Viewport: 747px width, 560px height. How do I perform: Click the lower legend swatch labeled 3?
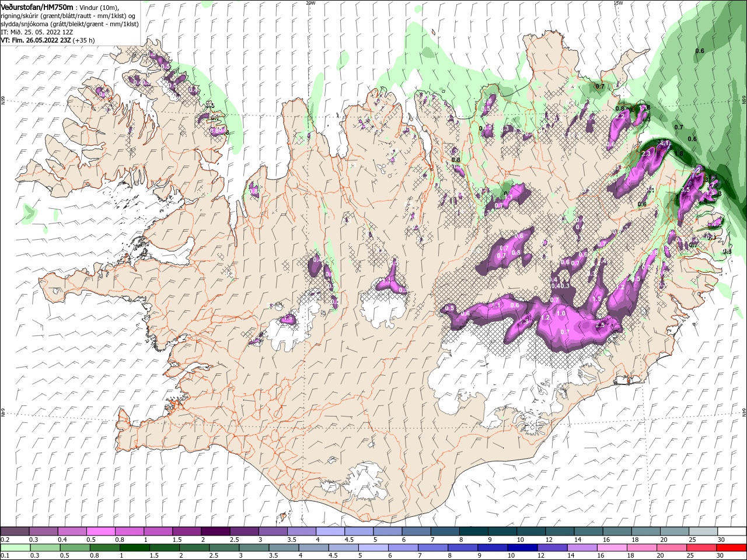[253, 548]
